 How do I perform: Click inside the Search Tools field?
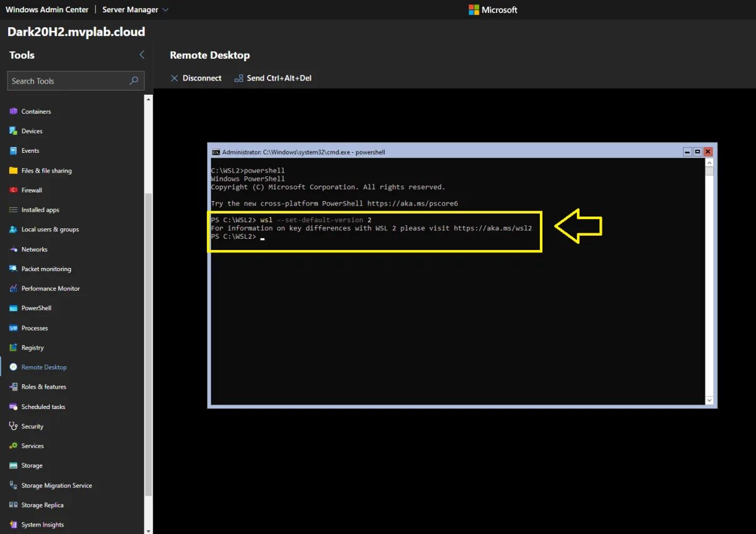62,80
